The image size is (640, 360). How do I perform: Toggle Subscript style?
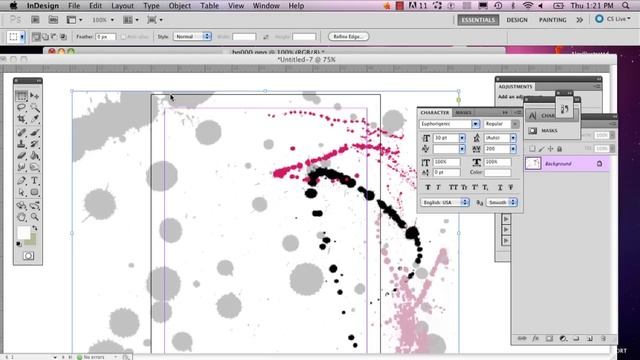485,187
